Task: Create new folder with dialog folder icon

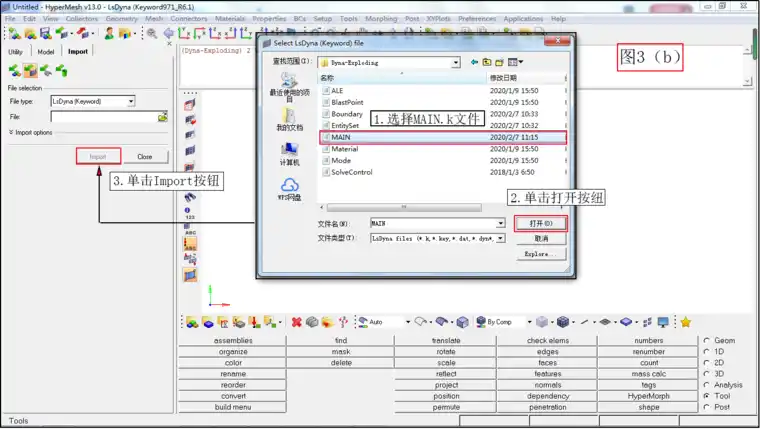Action: pyautogui.click(x=499, y=62)
